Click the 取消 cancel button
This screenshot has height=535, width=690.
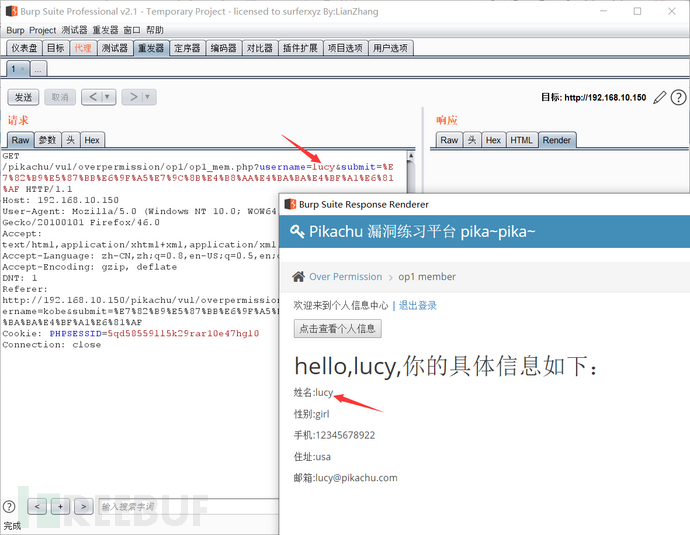pyautogui.click(x=60, y=97)
